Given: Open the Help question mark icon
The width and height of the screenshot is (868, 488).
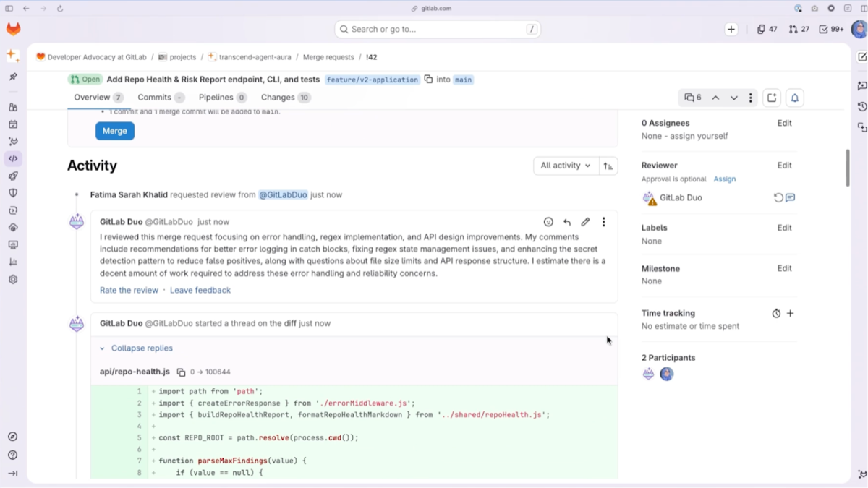Looking at the screenshot, I should click(x=12, y=455).
